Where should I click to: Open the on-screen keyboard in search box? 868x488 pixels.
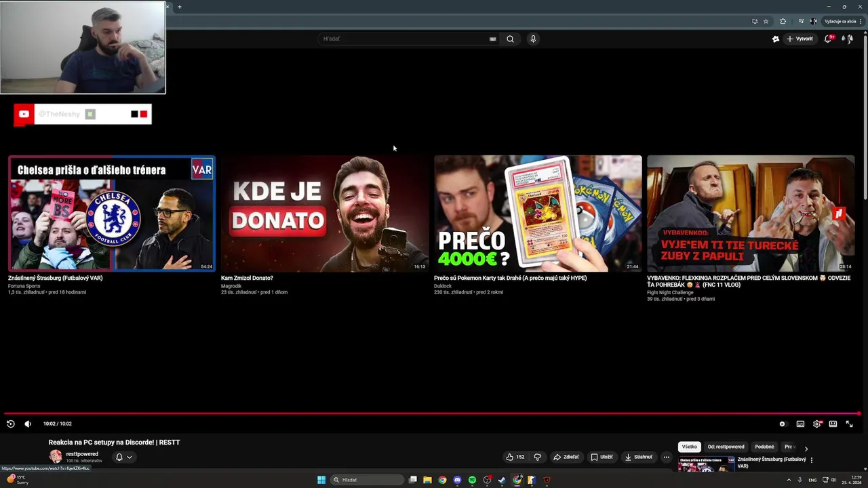[492, 39]
